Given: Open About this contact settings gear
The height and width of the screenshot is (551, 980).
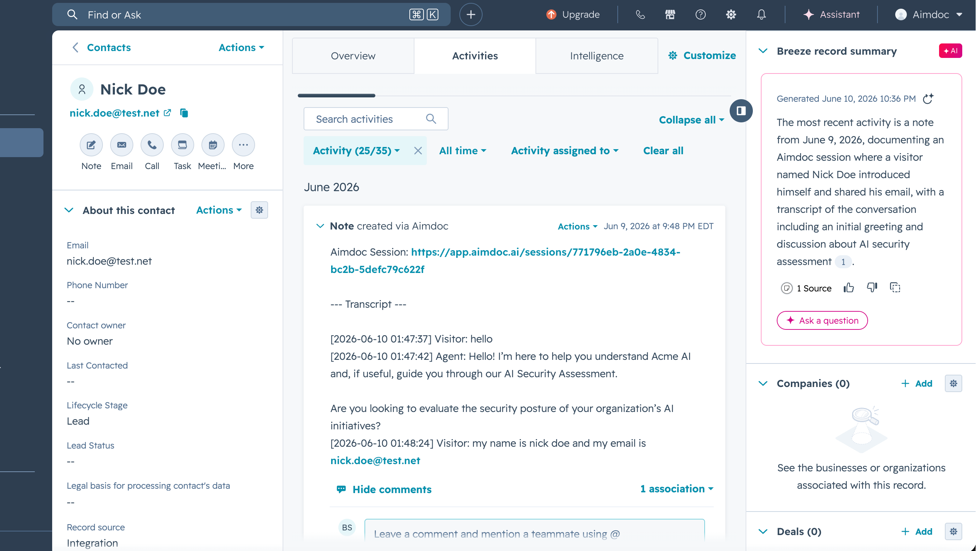Looking at the screenshot, I should tap(259, 210).
